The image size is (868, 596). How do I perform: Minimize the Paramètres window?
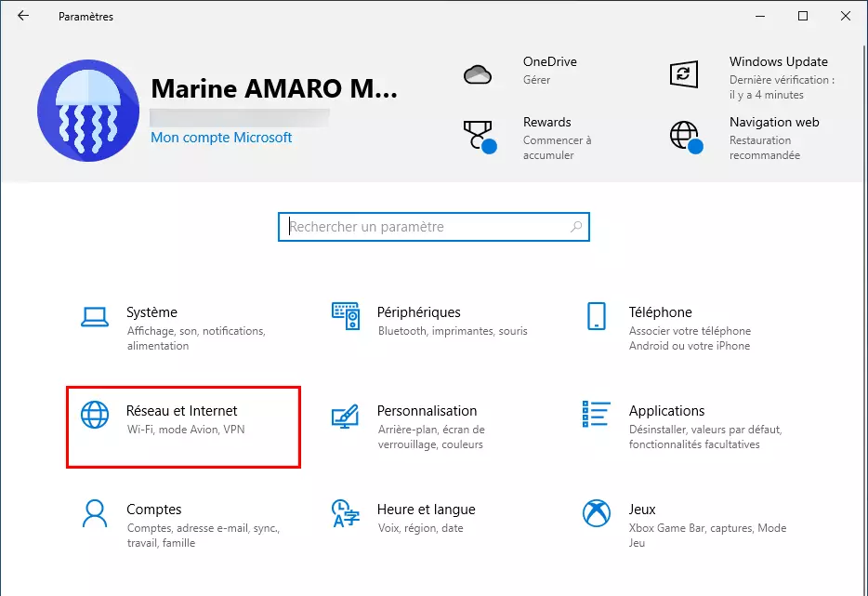(x=760, y=16)
